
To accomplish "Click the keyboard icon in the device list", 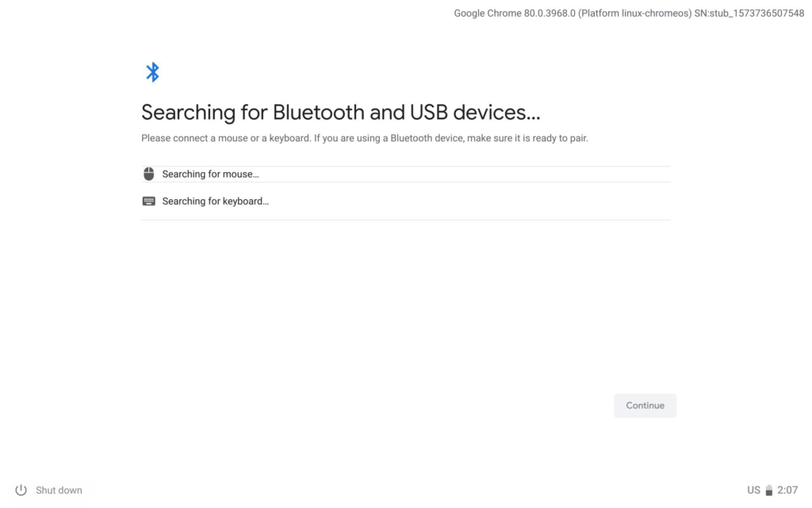I will [148, 201].
